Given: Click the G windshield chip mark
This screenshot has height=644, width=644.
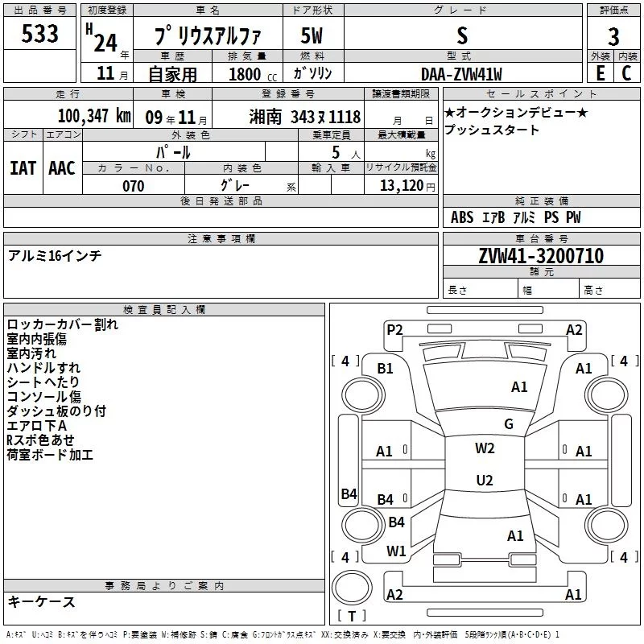Looking at the screenshot, I should point(509,423).
